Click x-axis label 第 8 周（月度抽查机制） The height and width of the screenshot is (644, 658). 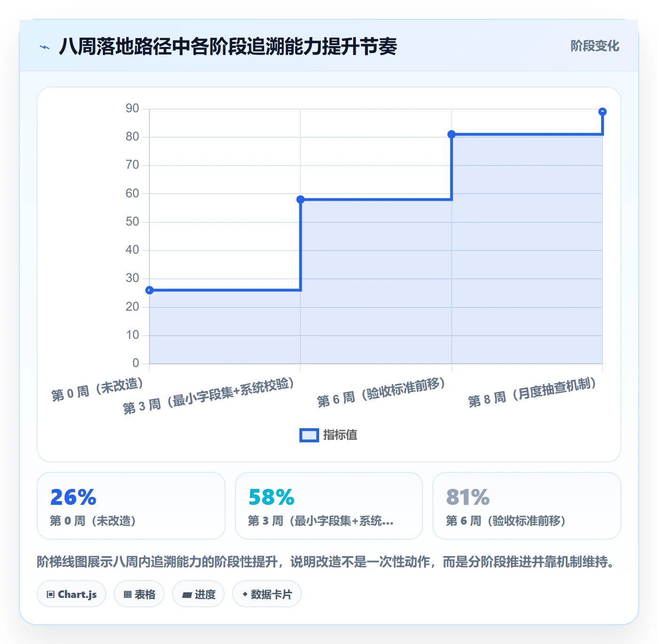click(x=533, y=392)
